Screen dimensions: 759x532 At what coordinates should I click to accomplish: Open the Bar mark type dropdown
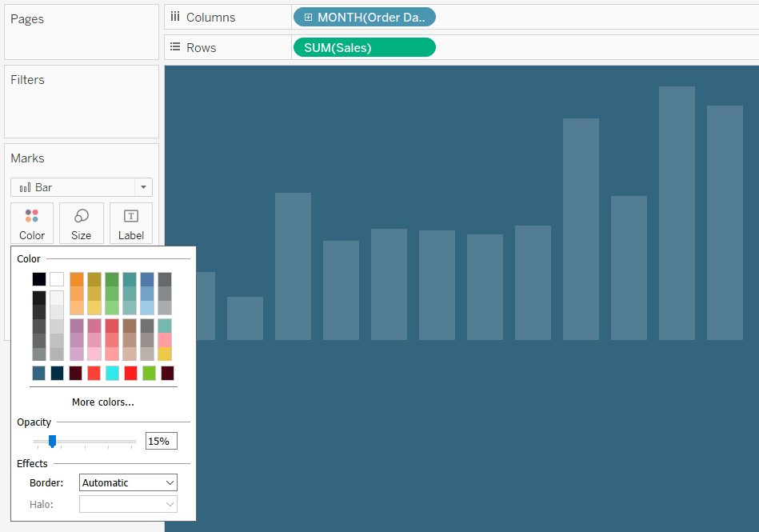click(x=143, y=187)
